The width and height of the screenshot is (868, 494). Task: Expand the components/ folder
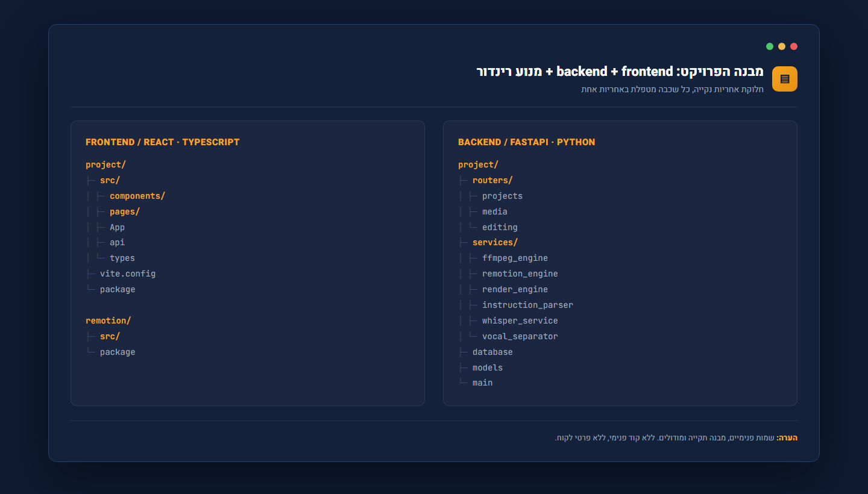click(137, 196)
